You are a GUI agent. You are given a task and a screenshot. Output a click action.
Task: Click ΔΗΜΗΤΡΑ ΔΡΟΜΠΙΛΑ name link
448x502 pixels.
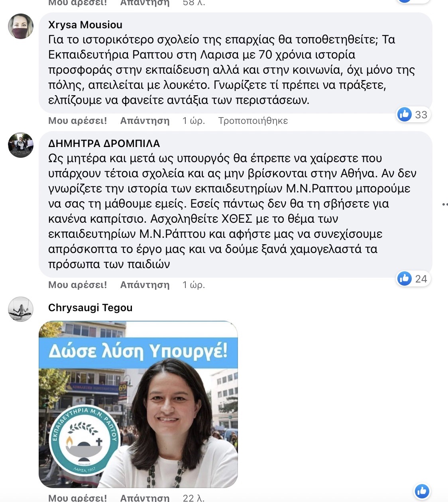[x=104, y=143]
